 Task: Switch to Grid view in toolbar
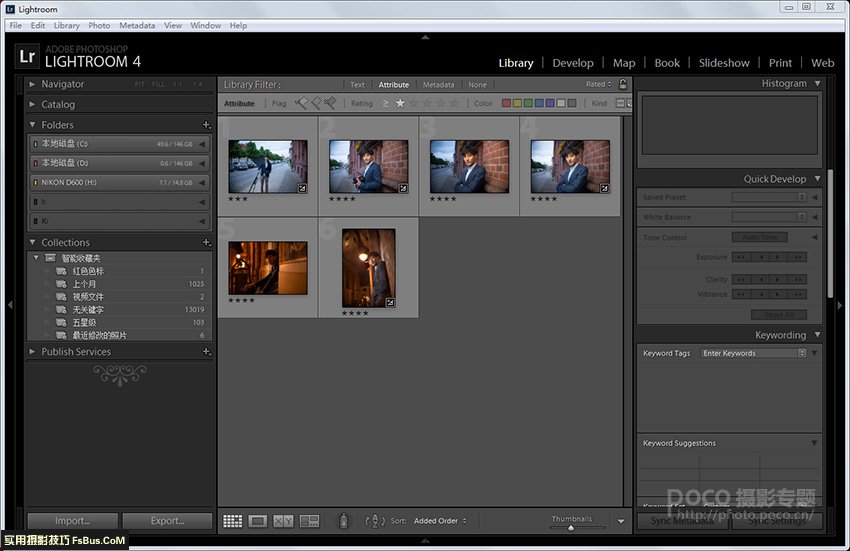(x=233, y=521)
